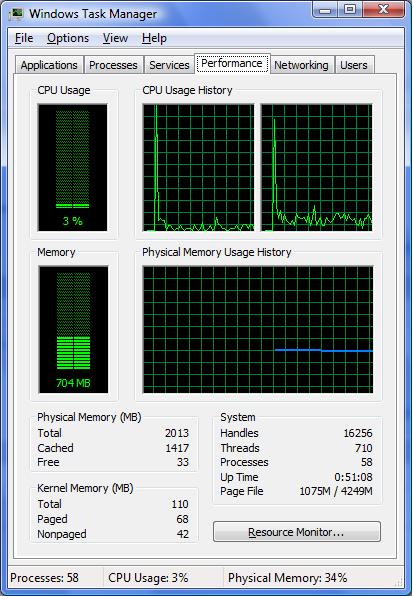
Task: Open the Help menu
Action: pyautogui.click(x=154, y=38)
